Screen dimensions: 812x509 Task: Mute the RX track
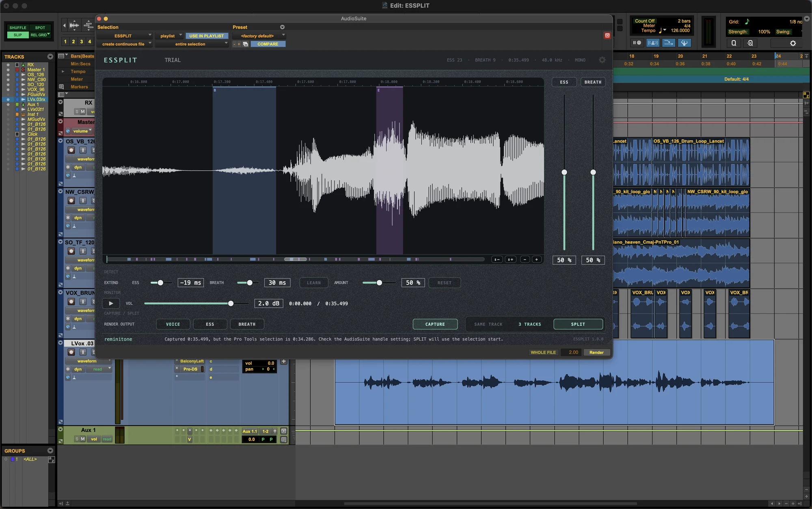83,112
